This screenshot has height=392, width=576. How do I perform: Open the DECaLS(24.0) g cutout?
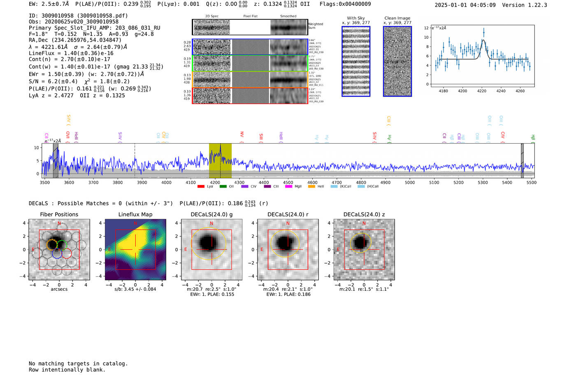[211, 250]
